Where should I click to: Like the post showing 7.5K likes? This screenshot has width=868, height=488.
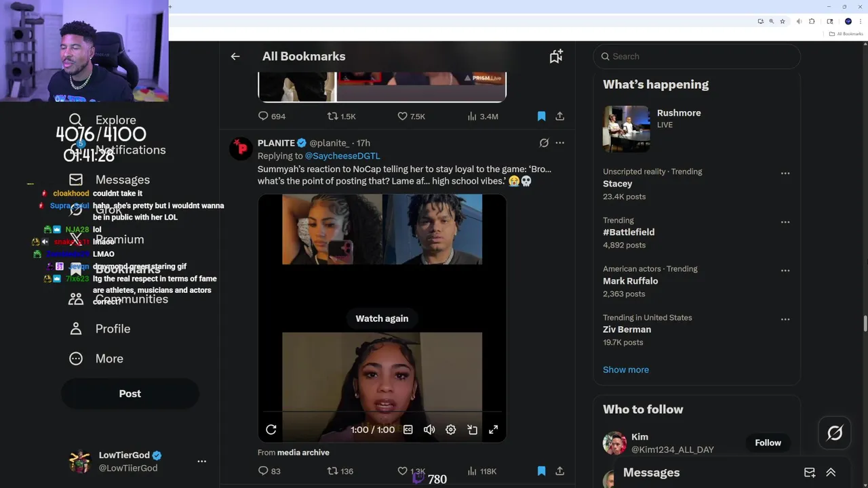click(x=411, y=116)
